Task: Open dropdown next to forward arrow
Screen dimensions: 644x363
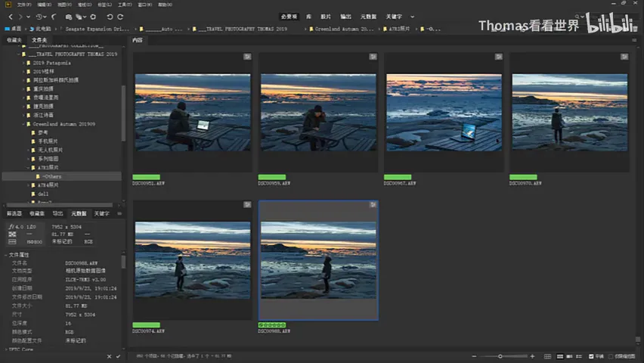Action: click(x=28, y=17)
